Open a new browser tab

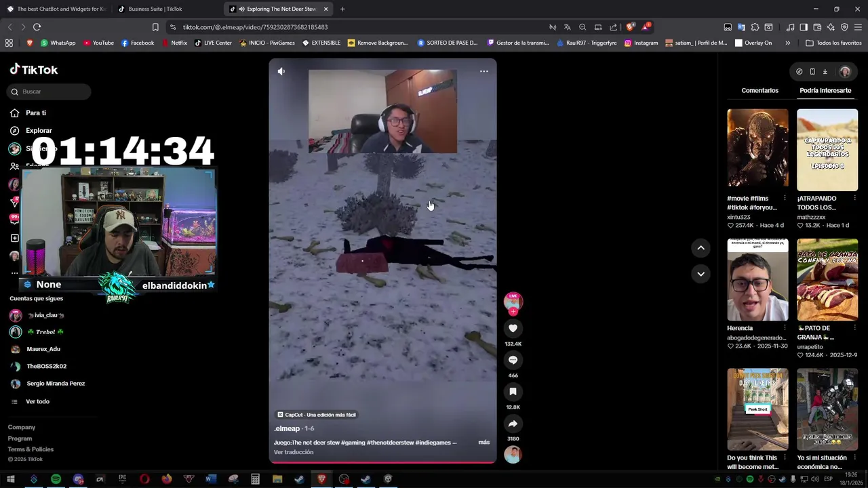point(342,9)
